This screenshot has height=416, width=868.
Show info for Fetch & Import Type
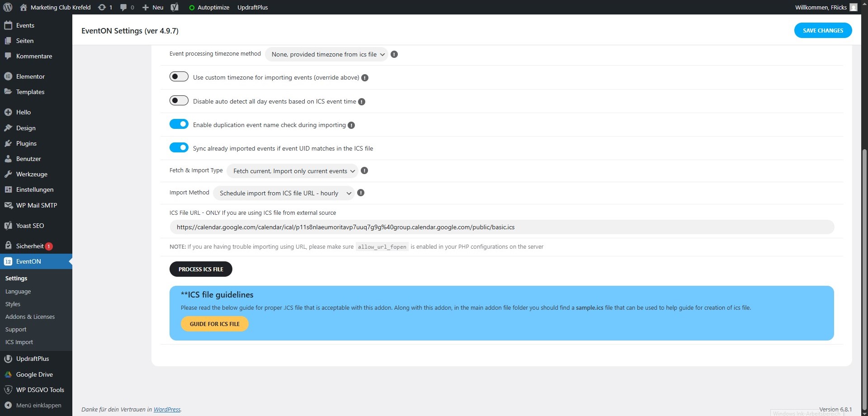(364, 170)
